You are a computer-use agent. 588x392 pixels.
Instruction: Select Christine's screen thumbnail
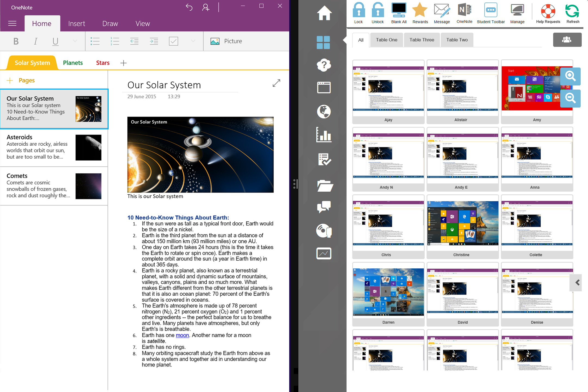click(x=463, y=223)
